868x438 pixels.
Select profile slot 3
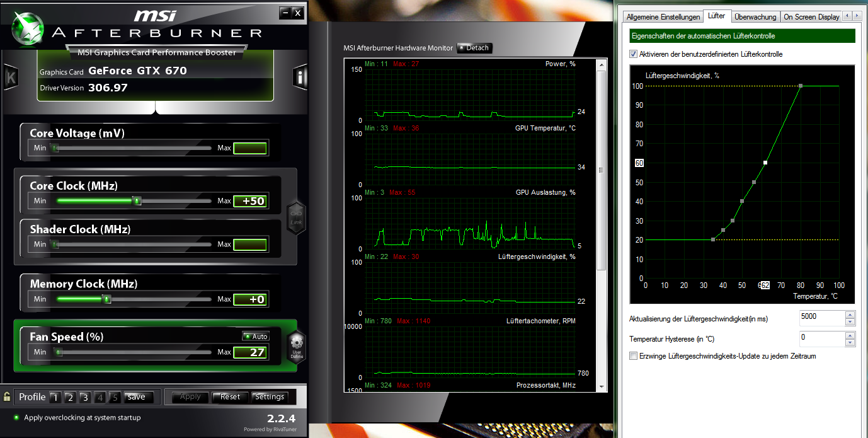pos(85,398)
